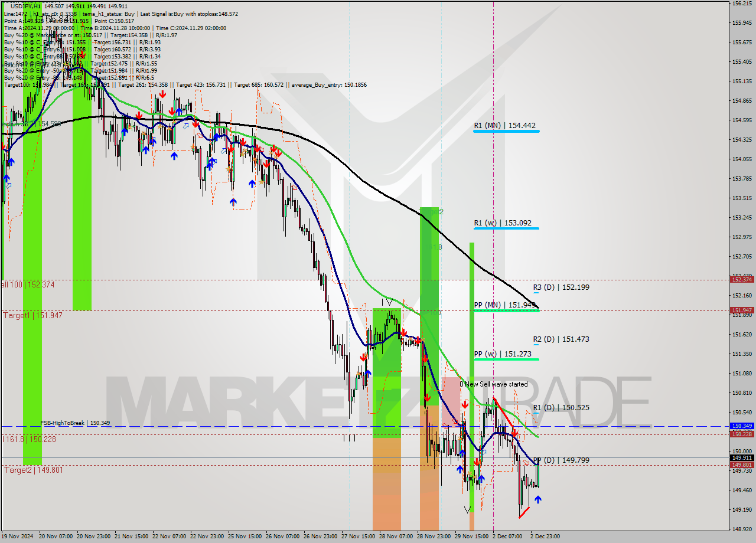Select the red 151.947 price tag on axis

click(742, 310)
